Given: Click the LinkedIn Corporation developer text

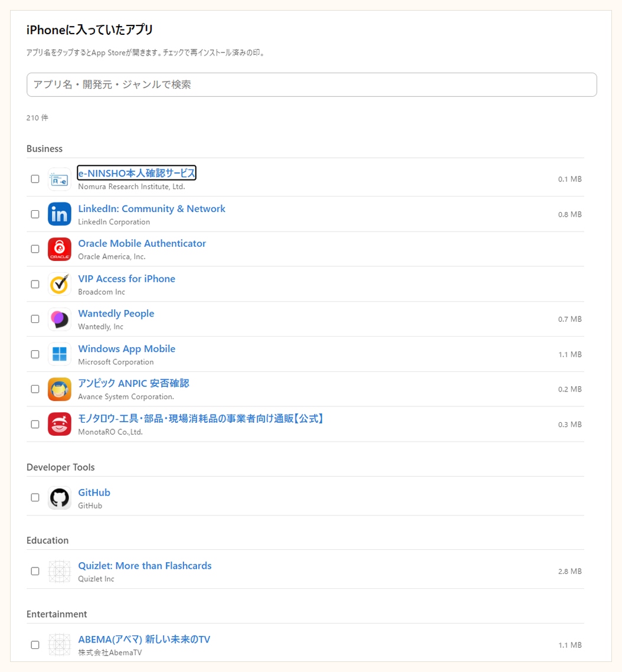Looking at the screenshot, I should pos(114,222).
